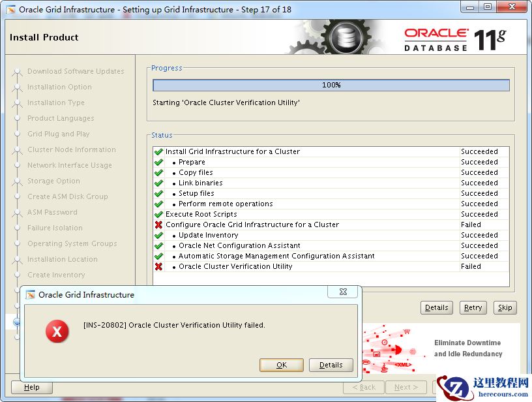The width and height of the screenshot is (532, 402).
Task: Open Help in the installer
Action: point(32,388)
